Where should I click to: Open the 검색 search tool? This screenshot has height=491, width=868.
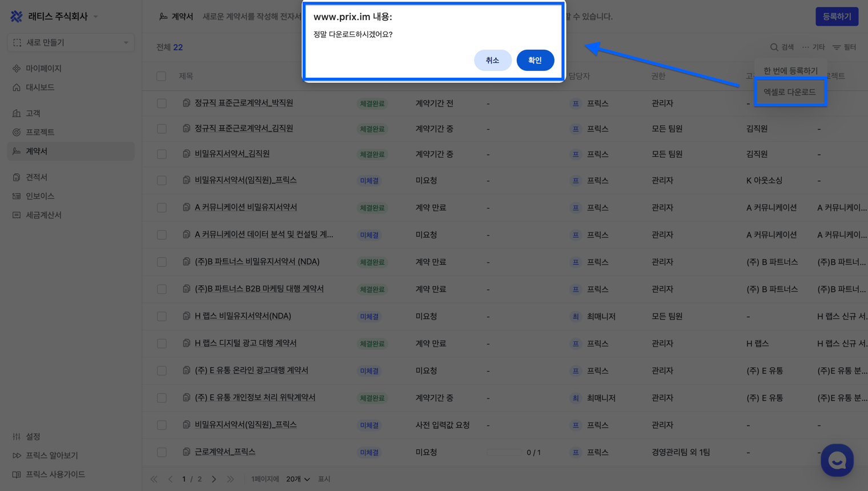point(782,47)
